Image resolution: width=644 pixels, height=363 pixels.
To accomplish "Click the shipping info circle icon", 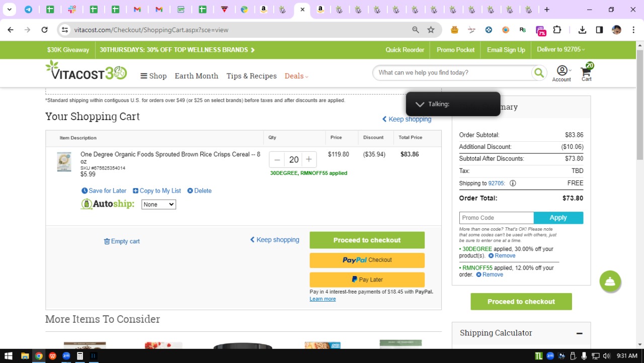I will click(x=513, y=184).
